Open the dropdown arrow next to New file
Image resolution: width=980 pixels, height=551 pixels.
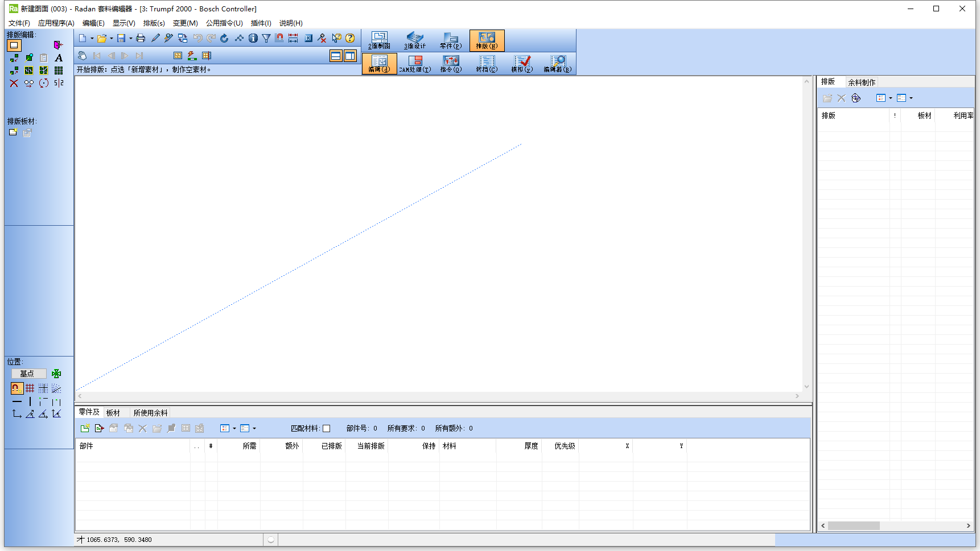[x=92, y=38]
